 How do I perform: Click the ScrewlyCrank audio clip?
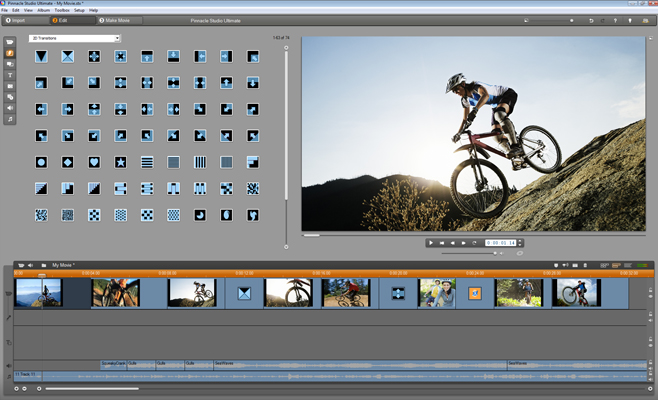pyautogui.click(x=113, y=364)
